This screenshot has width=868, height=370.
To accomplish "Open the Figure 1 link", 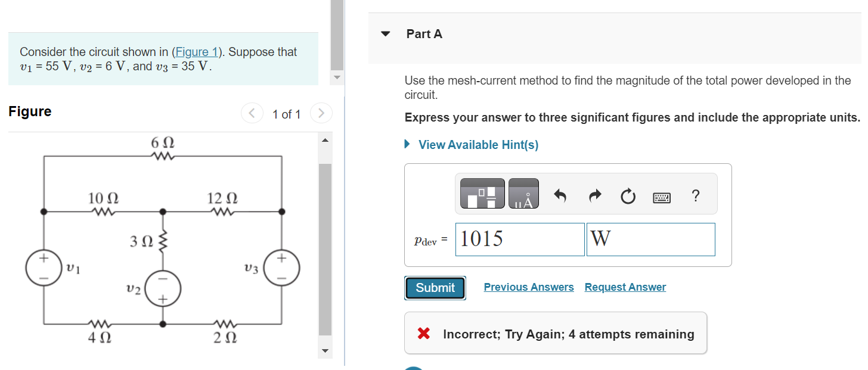I will [x=197, y=52].
